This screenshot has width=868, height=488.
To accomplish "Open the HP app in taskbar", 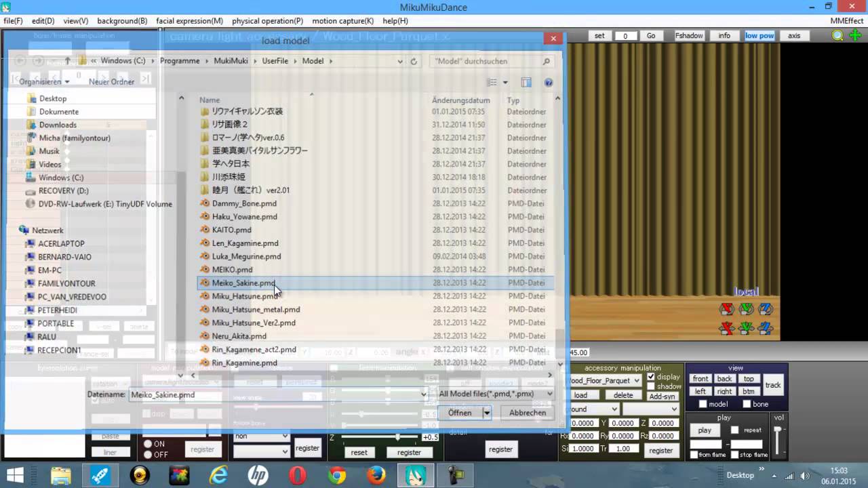I will [258, 476].
